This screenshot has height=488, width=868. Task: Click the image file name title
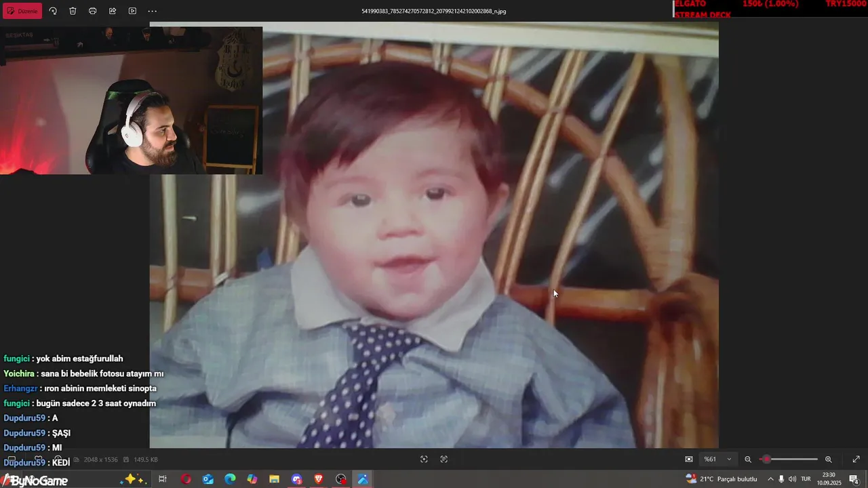coord(434,11)
